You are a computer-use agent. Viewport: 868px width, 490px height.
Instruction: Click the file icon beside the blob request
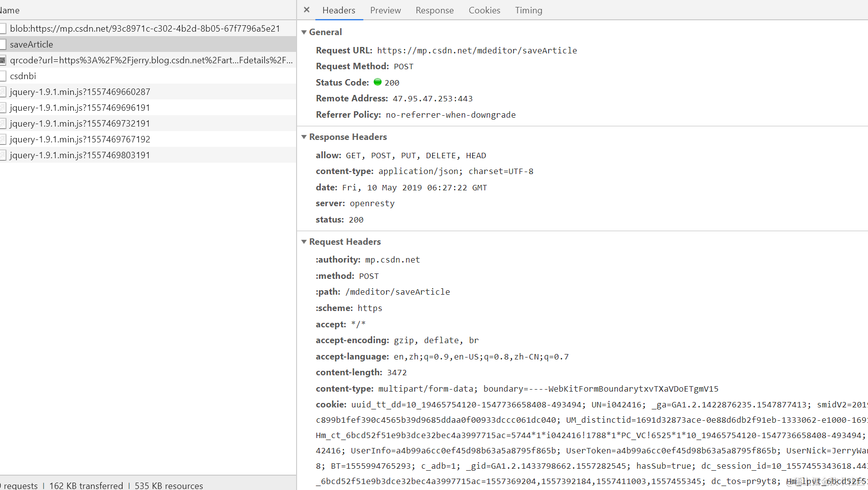(4, 28)
